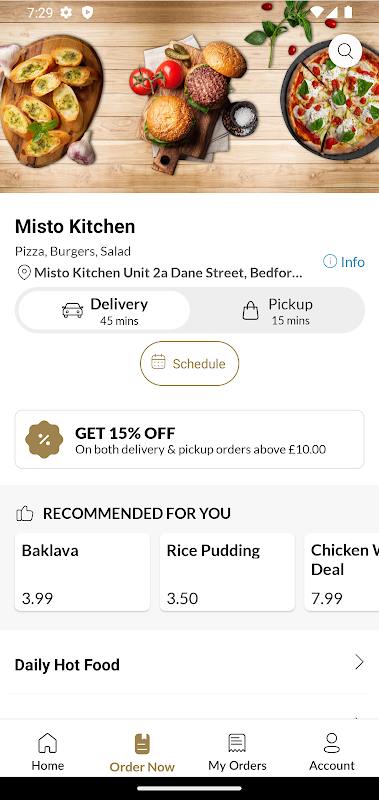
Task: Tap the GET 15% OFF banner
Action: coord(189,439)
